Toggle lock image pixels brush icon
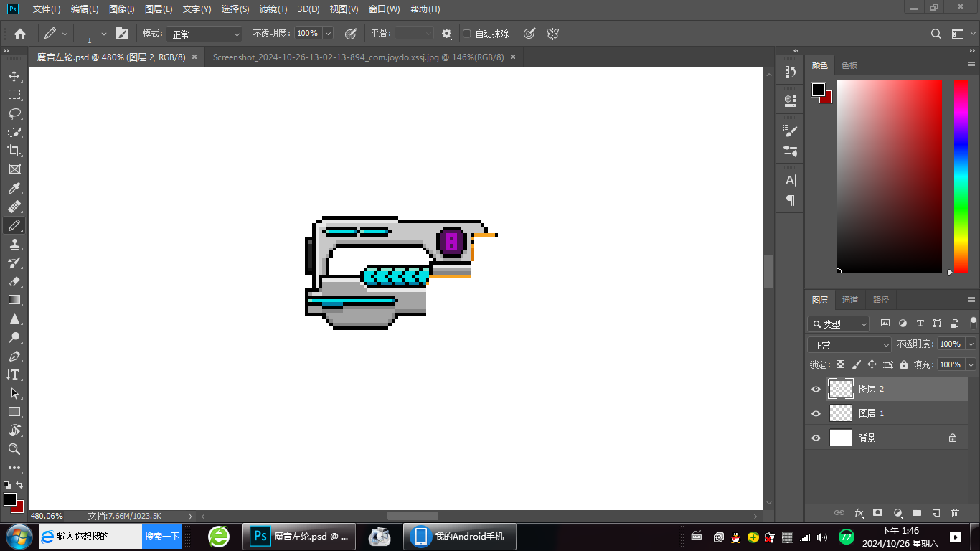This screenshot has width=980, height=551. pos(856,364)
